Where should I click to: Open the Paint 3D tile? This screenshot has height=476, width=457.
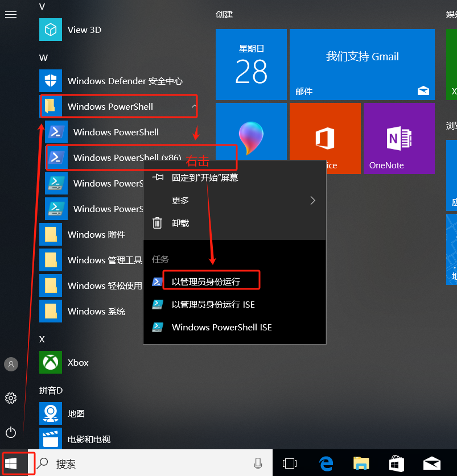pos(251,131)
